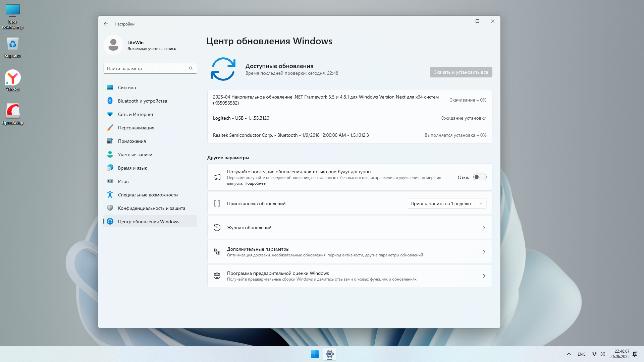This screenshot has width=644, height=362.
Task: Enable the get latest updates toggle
Action: [x=480, y=177]
